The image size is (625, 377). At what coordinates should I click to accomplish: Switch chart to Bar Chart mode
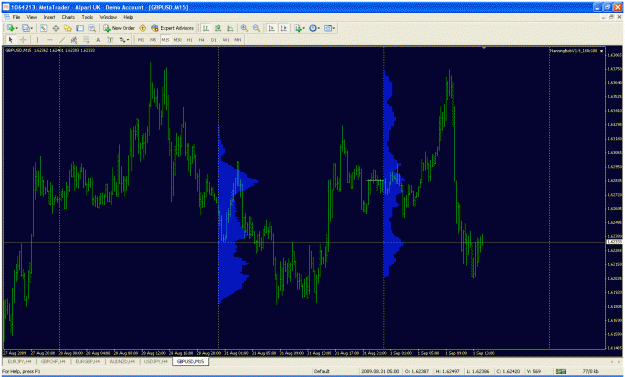[206, 28]
